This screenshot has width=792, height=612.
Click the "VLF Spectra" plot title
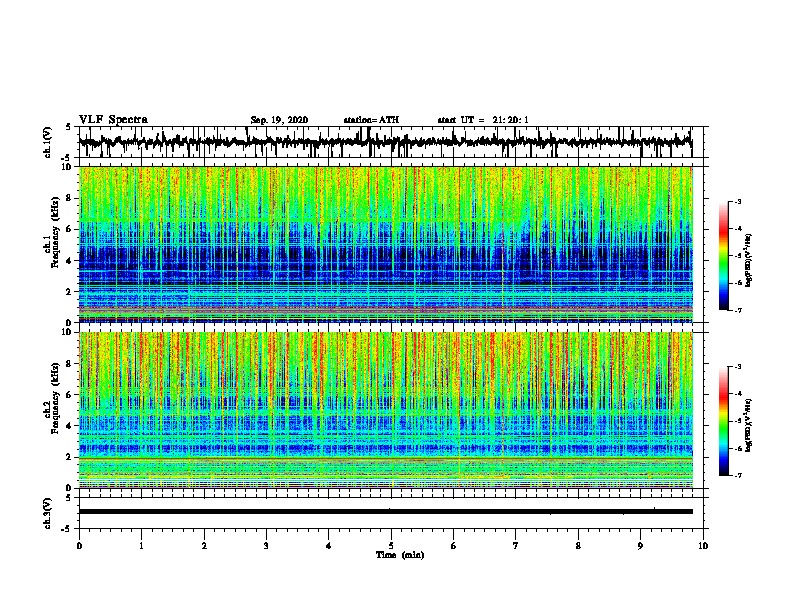click(113, 120)
